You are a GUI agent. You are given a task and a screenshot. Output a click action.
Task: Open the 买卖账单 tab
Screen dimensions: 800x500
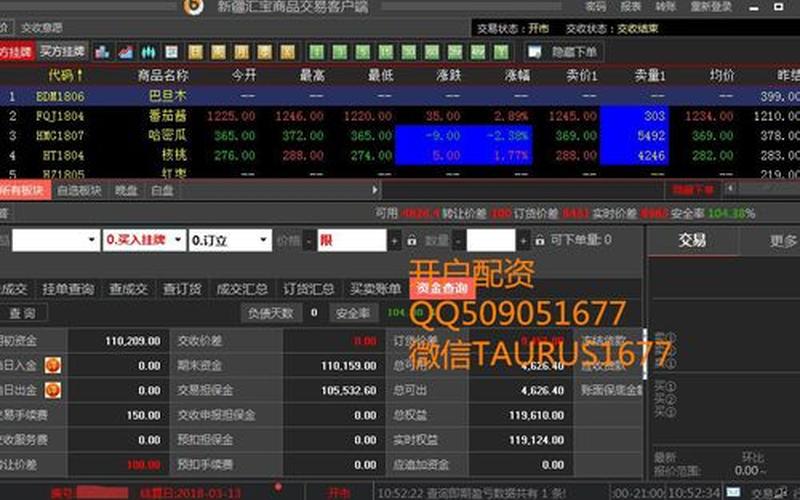[x=375, y=289]
